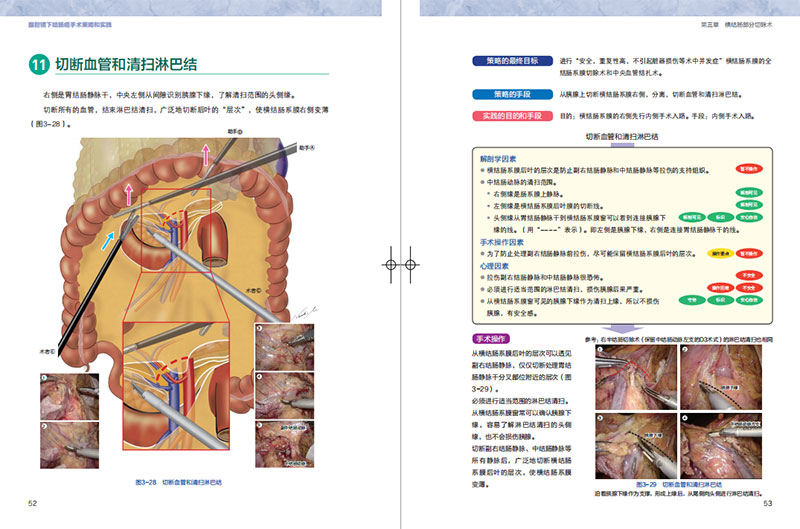Viewport: 800px width, 529px height.
Task: Click the blue label 策略的最终目标
Action: [x=512, y=61]
